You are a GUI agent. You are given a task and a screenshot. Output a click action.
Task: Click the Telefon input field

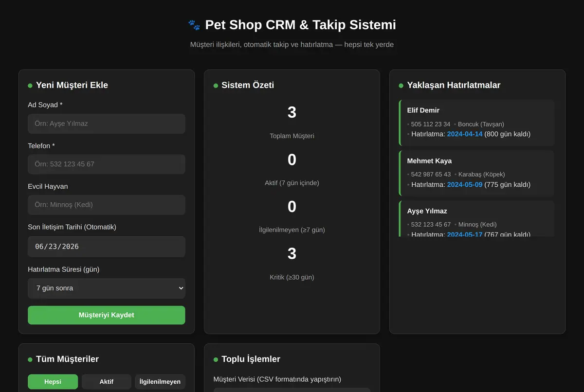(107, 164)
